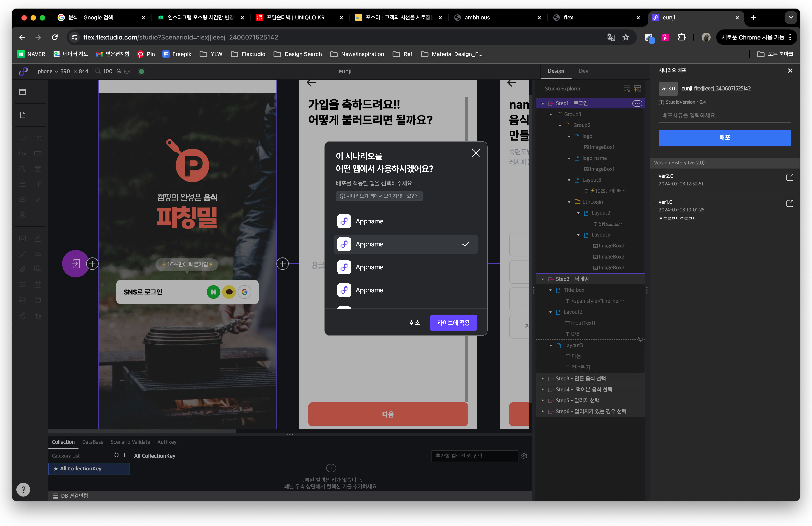The image size is (812, 526).
Task: Click the Flextudio logo icon
Action: point(23,71)
